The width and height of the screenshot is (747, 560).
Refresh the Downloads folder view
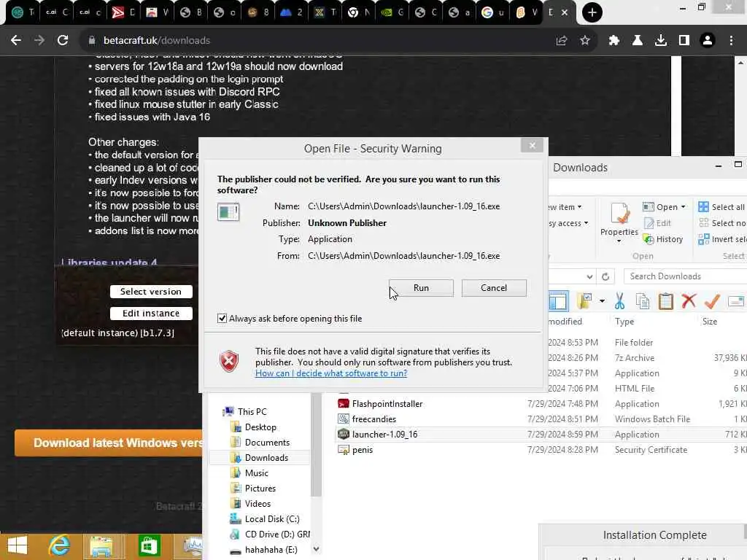point(605,276)
